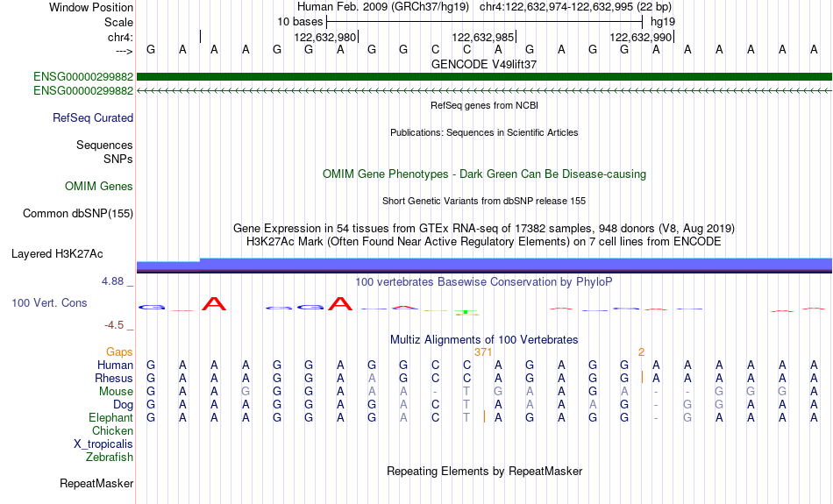The image size is (833, 504).
Task: Click the 122,632,985 ruler position
Action: (483, 37)
